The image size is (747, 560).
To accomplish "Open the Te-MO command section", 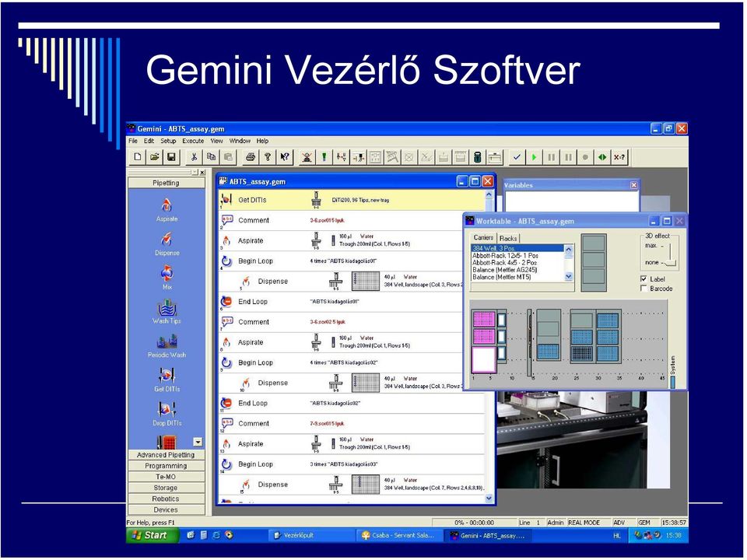I will [166, 477].
